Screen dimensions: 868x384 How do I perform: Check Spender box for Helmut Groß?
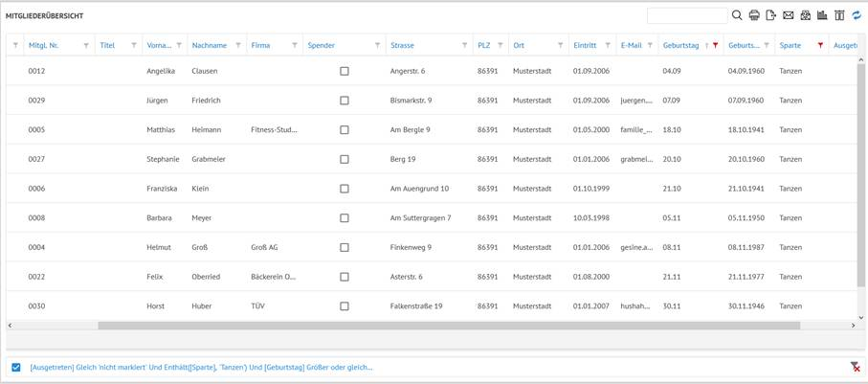345,247
